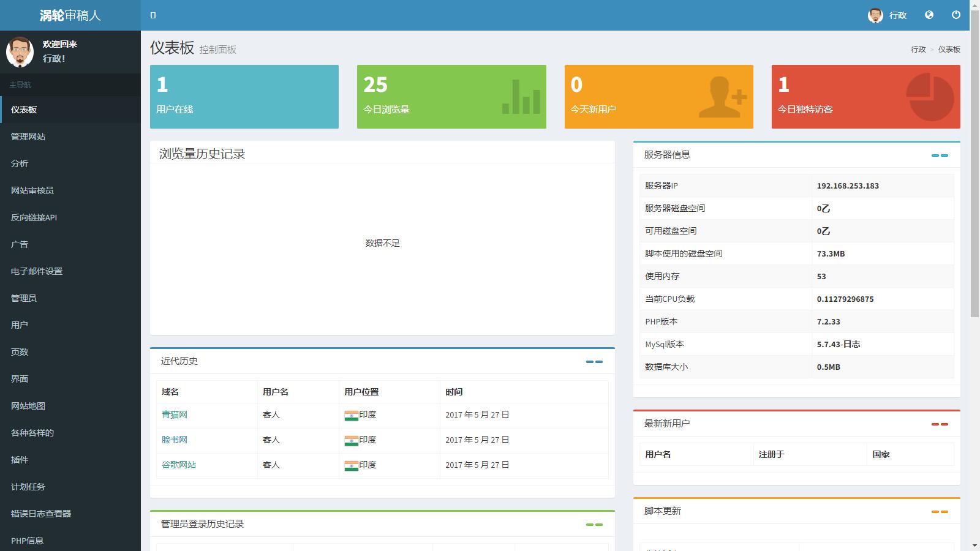Click the India flag icon beside 青猫网 visitor
This screenshot has height=551, width=980.
[x=352, y=414]
